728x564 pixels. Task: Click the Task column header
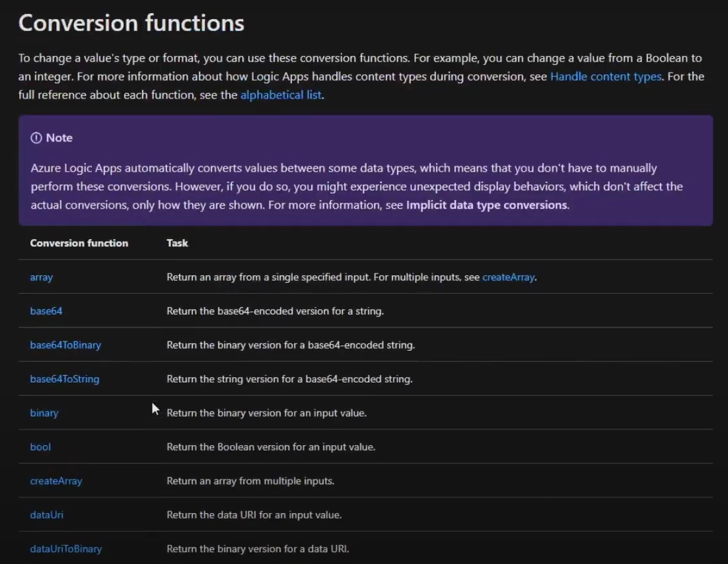177,243
